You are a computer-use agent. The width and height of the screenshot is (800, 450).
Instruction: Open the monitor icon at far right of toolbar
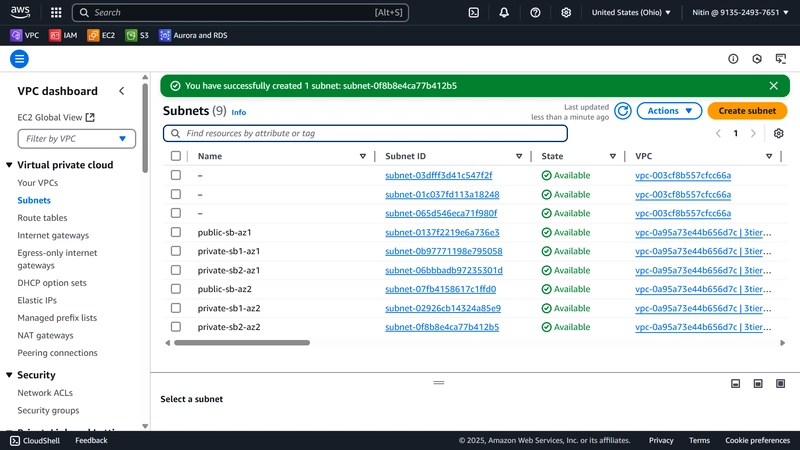[781, 59]
